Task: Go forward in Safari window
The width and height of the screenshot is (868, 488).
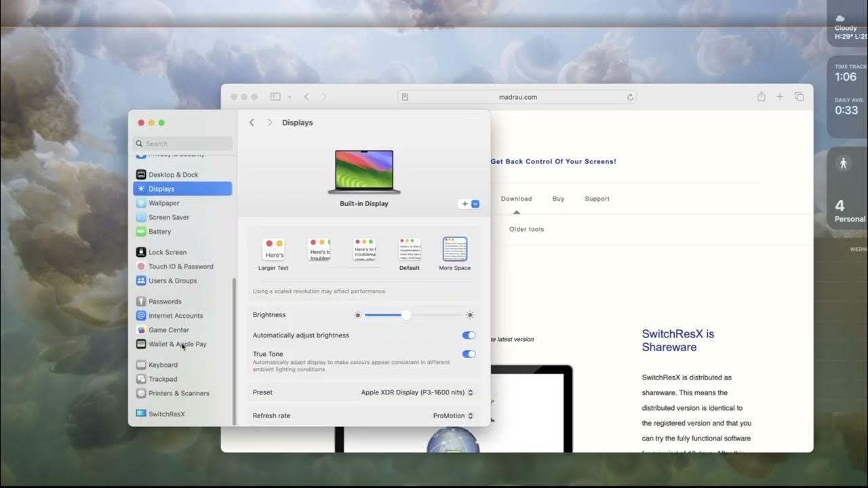Action: (x=323, y=97)
